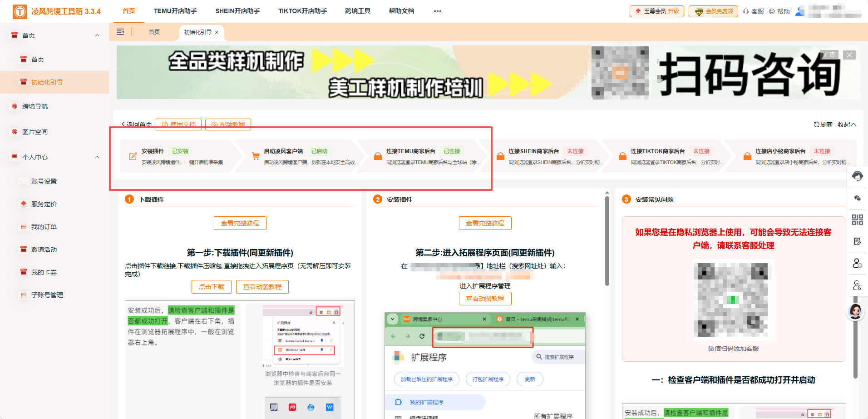This screenshot has height=419, width=868.
Task: Open 邀请活动 in the sidebar
Action: [x=44, y=249]
